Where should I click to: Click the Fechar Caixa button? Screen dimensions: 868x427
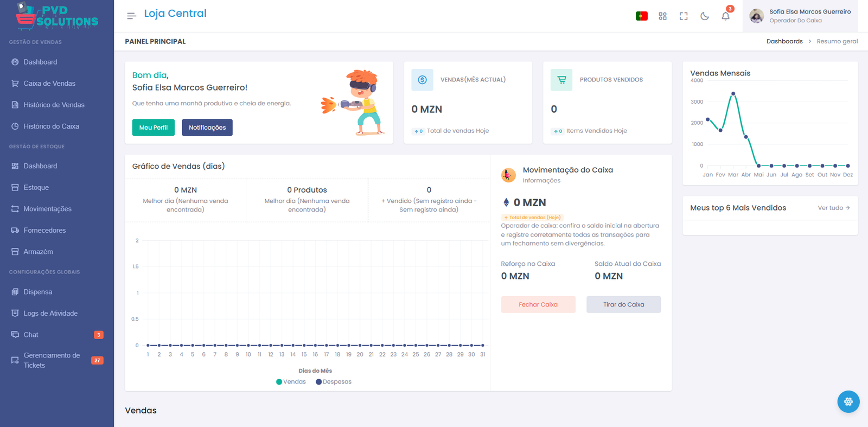538,304
